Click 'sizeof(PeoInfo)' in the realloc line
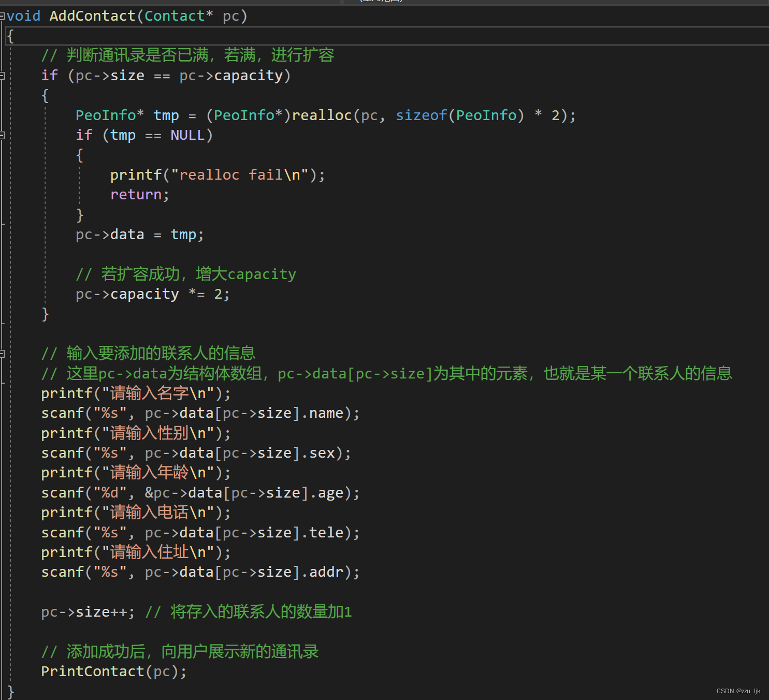 (x=460, y=115)
